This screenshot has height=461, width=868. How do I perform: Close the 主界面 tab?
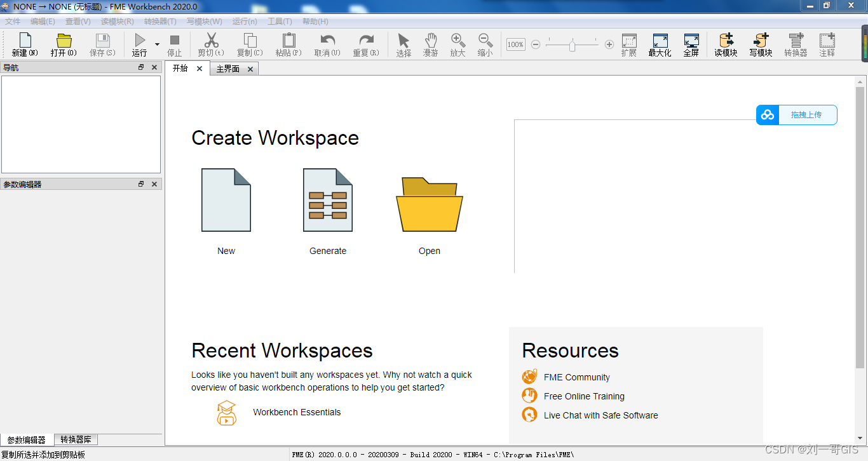click(x=250, y=69)
